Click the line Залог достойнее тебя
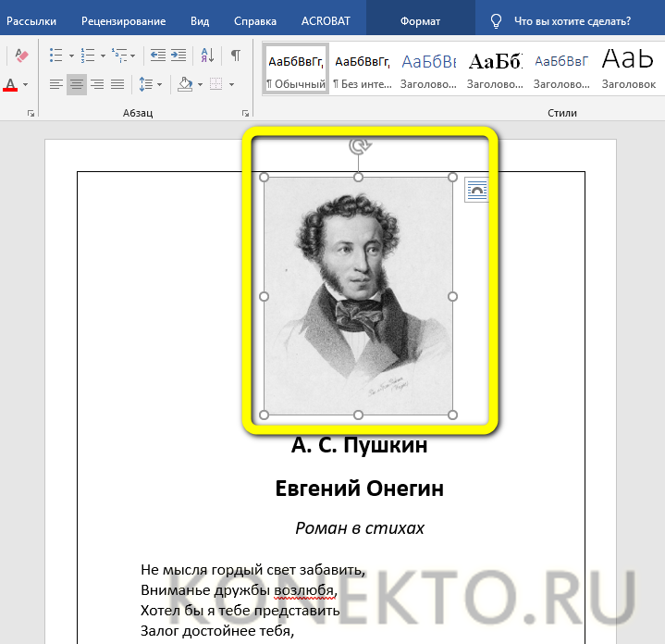Image resolution: width=665 pixels, height=644 pixels. pos(217,631)
